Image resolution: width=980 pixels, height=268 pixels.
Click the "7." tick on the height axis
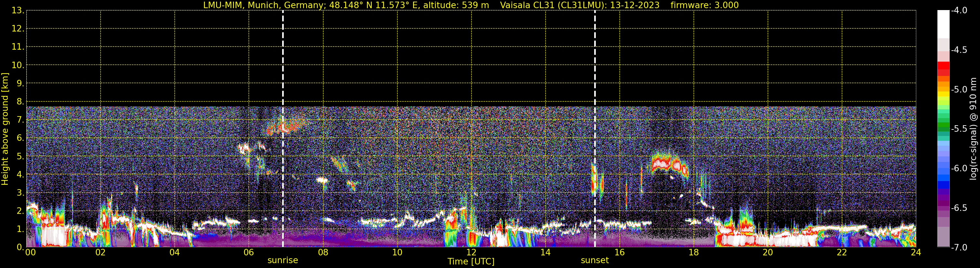point(20,120)
